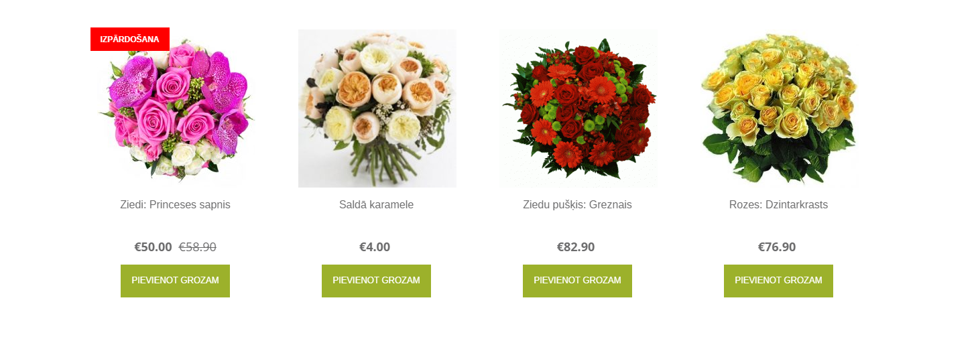
Task: Add Princeses sapnis to cart with PIEVIENOT GROZAM
Action: click(176, 281)
